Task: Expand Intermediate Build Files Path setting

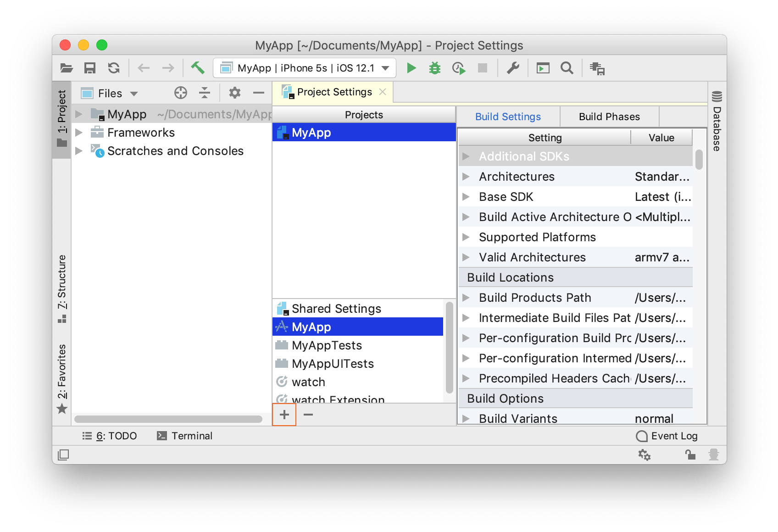Action: [466, 318]
